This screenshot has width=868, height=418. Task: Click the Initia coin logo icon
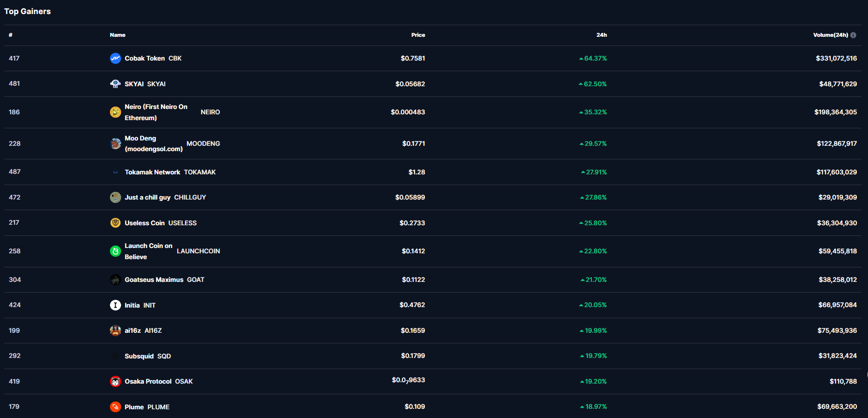[115, 305]
